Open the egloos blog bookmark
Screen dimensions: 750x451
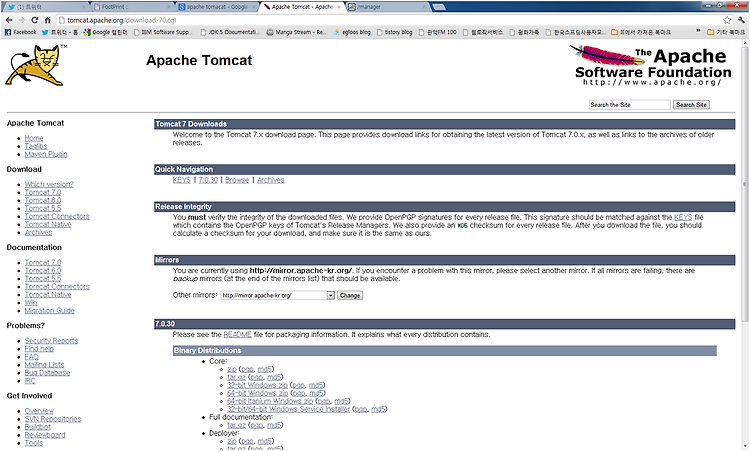click(352, 32)
